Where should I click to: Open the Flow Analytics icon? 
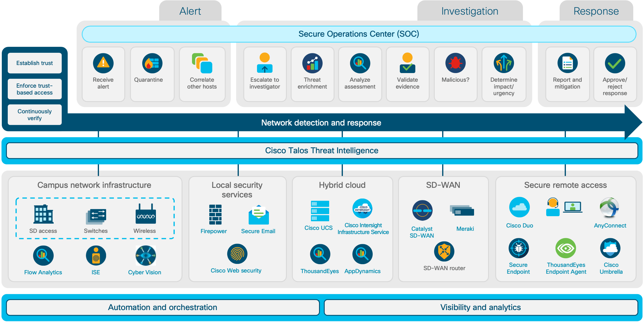point(43,256)
